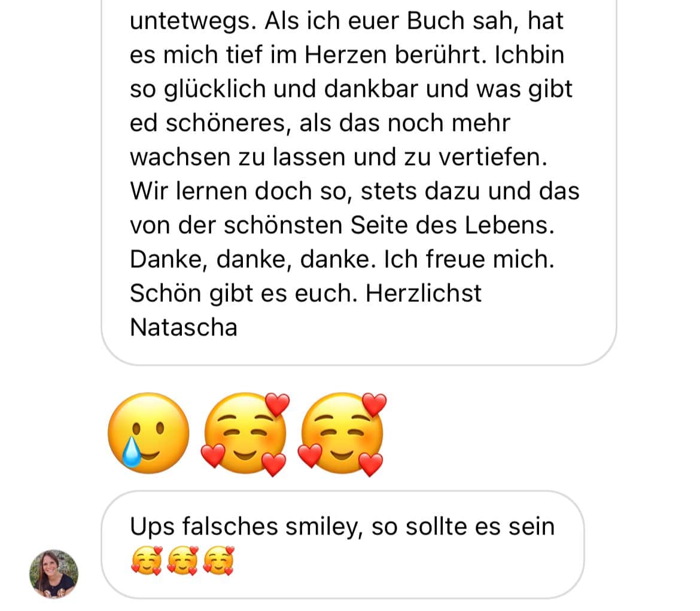
Task: Tap the smiling face with tear emoji
Action: point(148,433)
